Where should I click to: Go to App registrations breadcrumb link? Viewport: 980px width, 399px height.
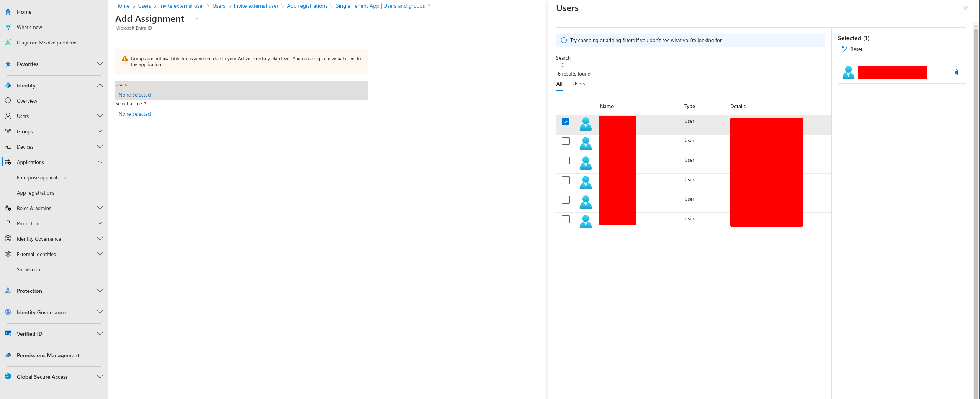pos(307,6)
